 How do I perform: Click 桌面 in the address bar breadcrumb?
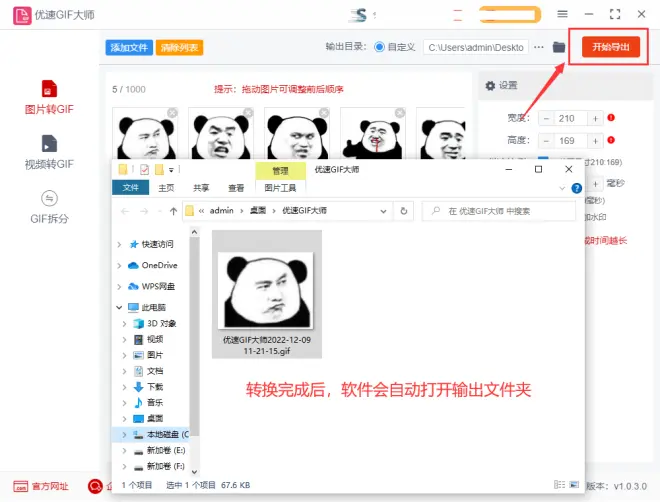[x=258, y=210]
